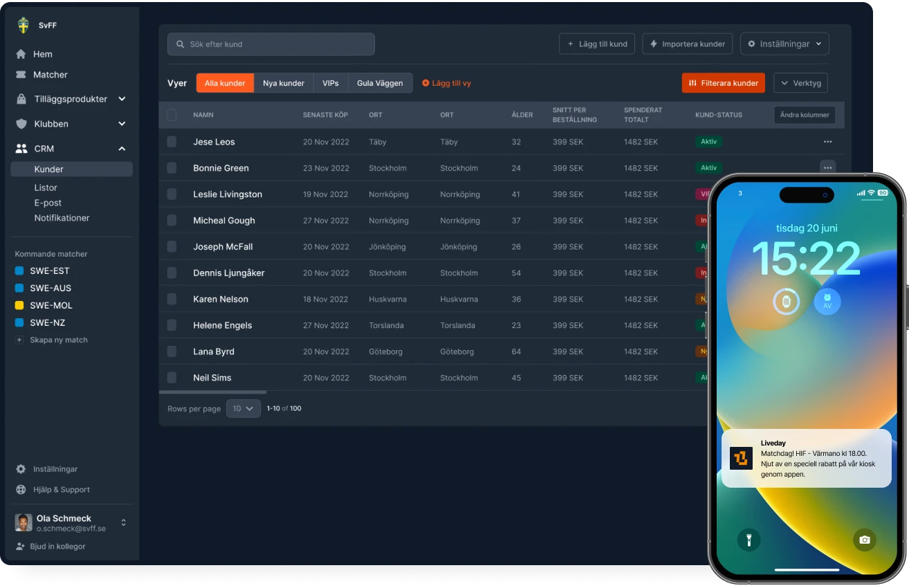909x588 pixels.
Task: Open the three-dot menu for Jese Leos
Action: pos(827,142)
